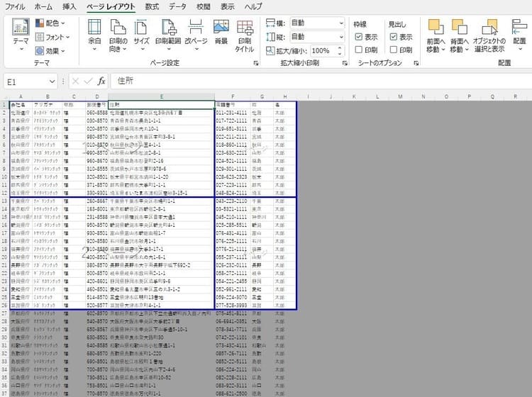
Task: Click the 配置 align icon
Action: (519, 27)
